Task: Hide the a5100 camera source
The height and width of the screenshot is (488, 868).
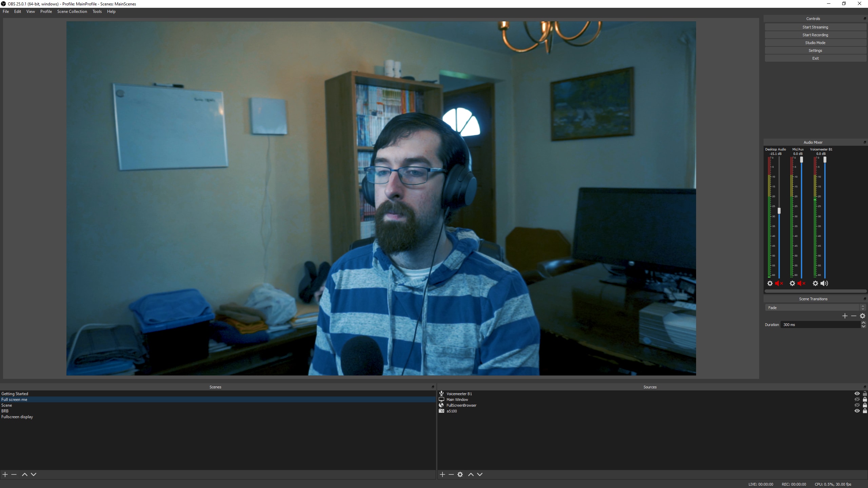Action: tap(857, 411)
